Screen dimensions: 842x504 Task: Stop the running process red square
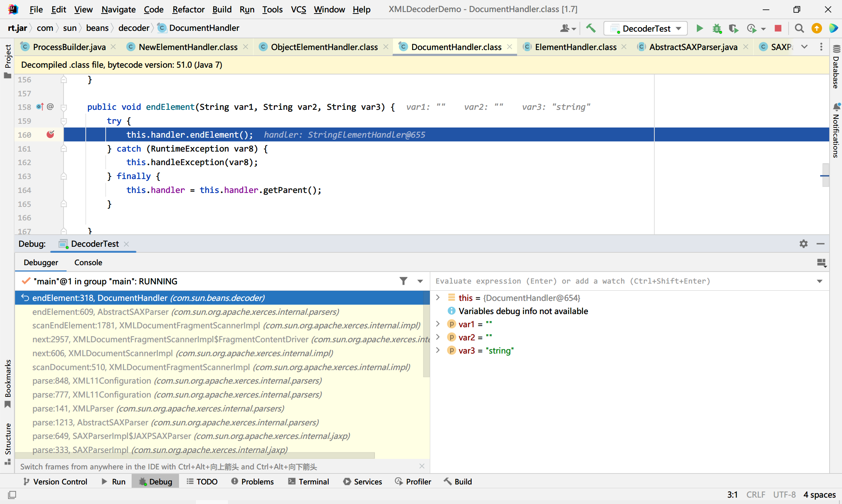[x=778, y=28]
